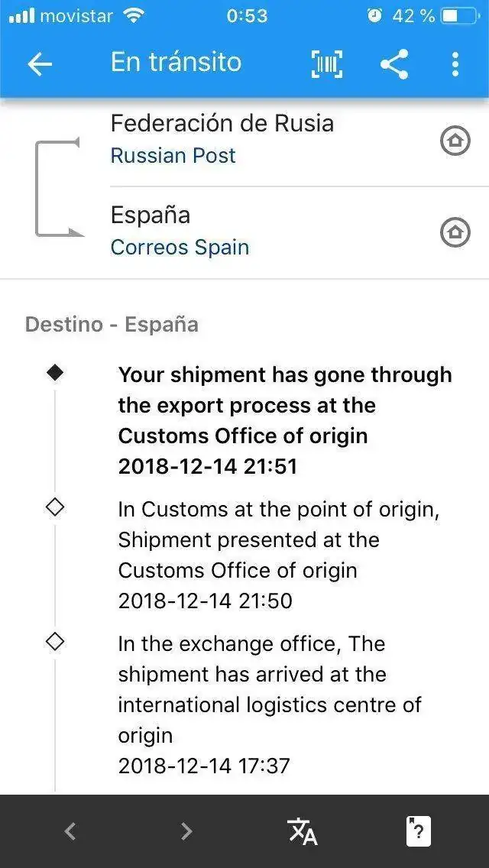This screenshot has width=489, height=868.
Task: Translate the tracking events
Action: [x=302, y=831]
